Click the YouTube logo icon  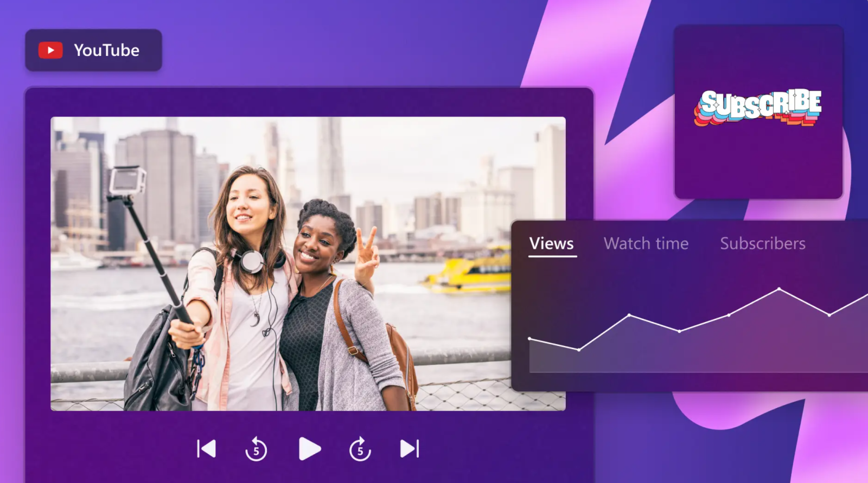tap(50, 50)
